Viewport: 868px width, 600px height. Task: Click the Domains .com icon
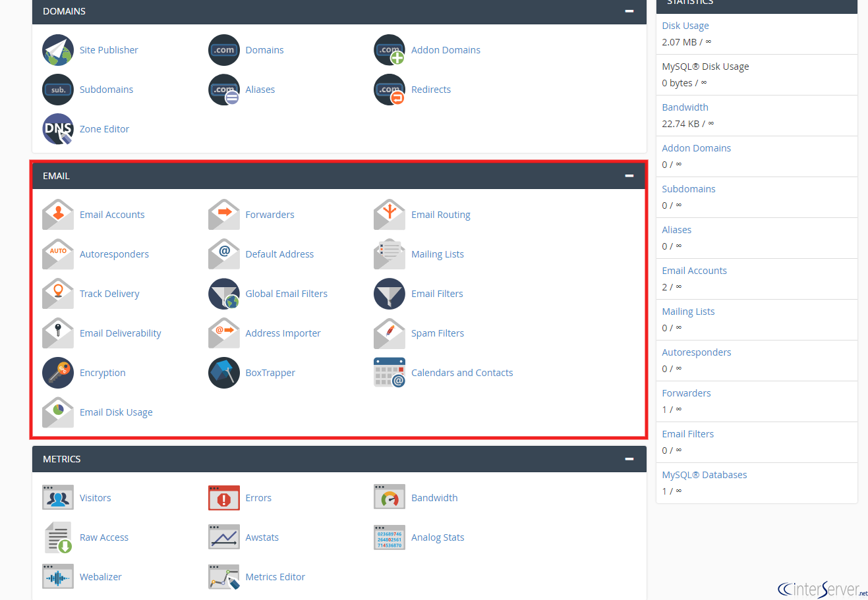[224, 50]
